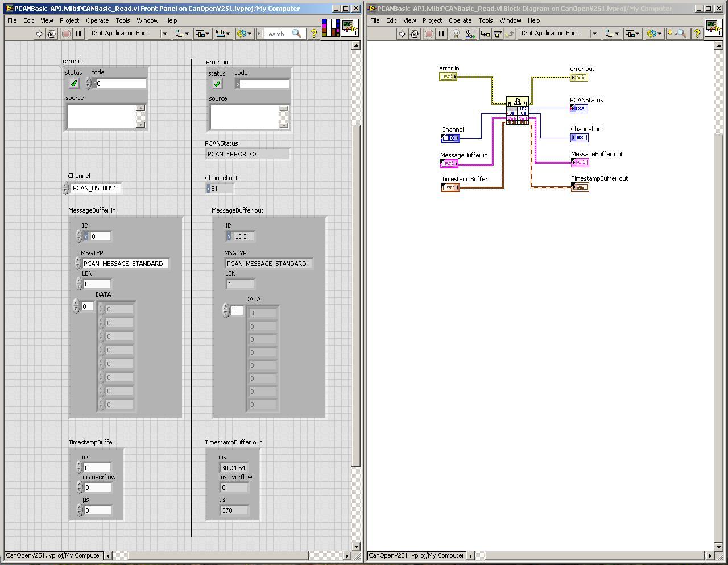Image resolution: width=728 pixels, height=565 pixels.
Task: Toggle error out status indicator
Action: tap(217, 84)
